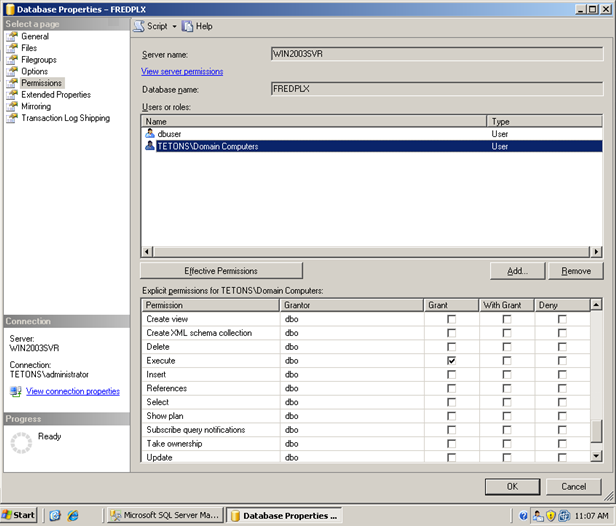The width and height of the screenshot is (616, 526).
Task: Click the permissions list scrollbar thumb
Action: click(x=597, y=431)
